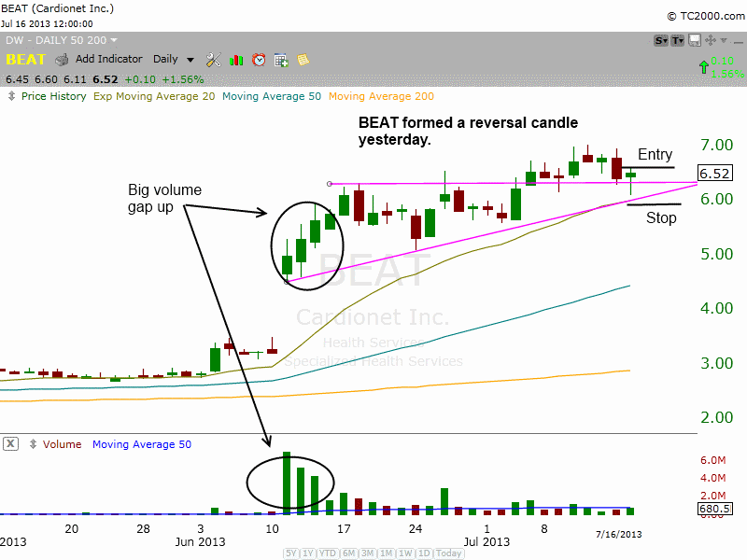Viewport: 747px width, 560px height.
Task: Switch chart range to YTD
Action: click(328, 553)
